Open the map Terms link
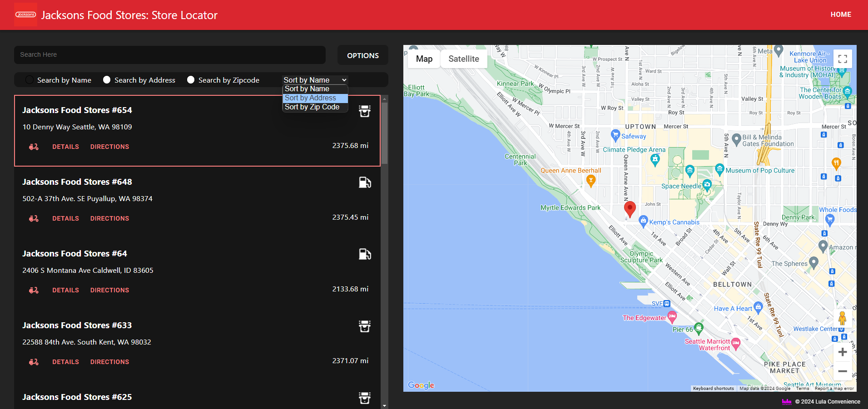This screenshot has width=868, height=409. coord(803,389)
